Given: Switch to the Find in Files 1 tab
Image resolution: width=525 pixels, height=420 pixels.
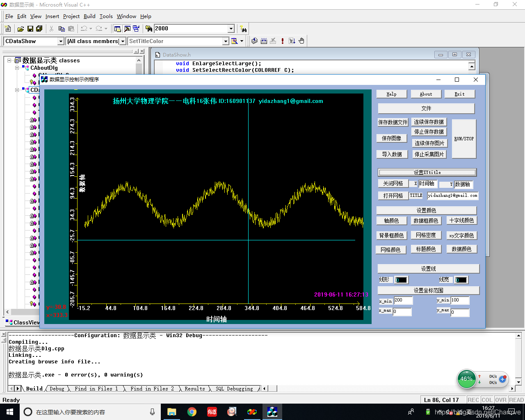Looking at the screenshot, I should [x=96, y=389].
